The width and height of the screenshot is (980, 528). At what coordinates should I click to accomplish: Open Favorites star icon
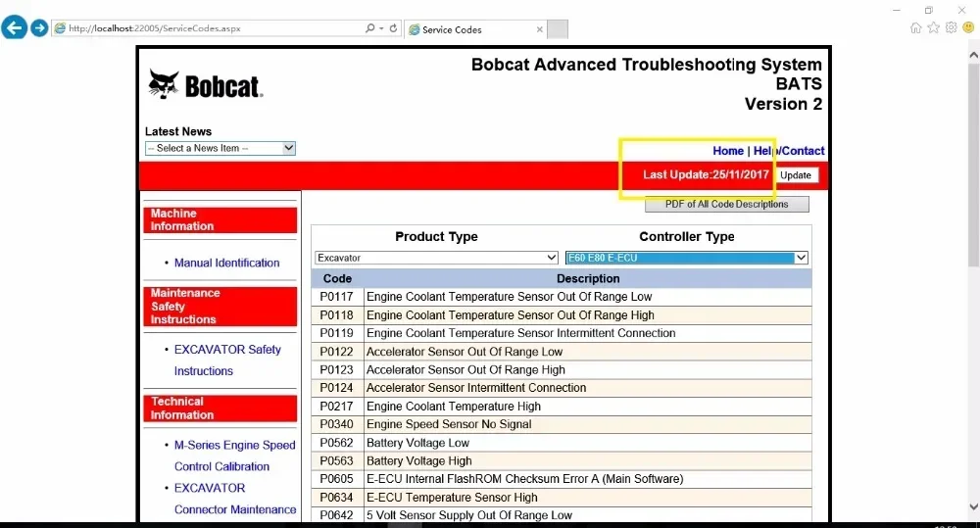click(x=933, y=27)
